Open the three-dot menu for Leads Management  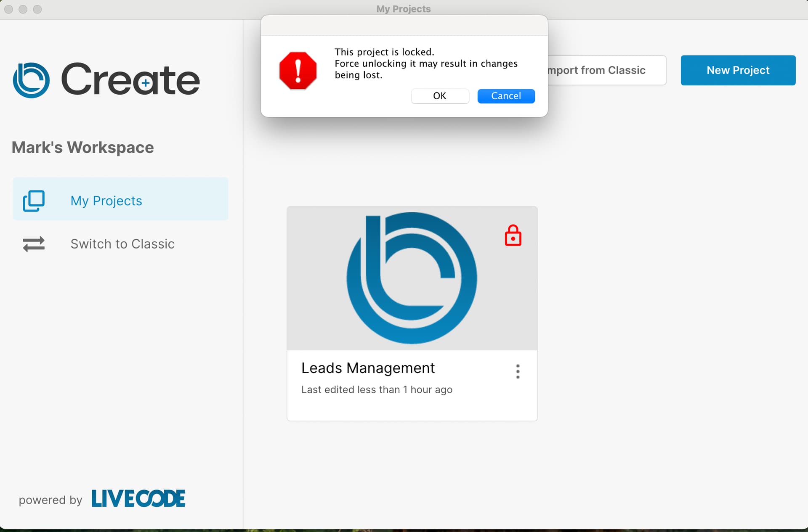coord(518,371)
